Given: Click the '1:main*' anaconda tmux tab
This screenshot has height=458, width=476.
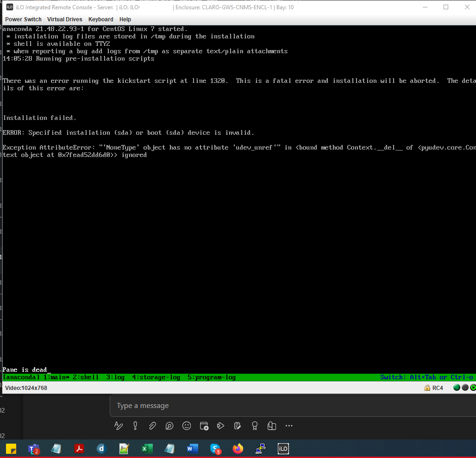Looking at the screenshot, I should point(56,377).
